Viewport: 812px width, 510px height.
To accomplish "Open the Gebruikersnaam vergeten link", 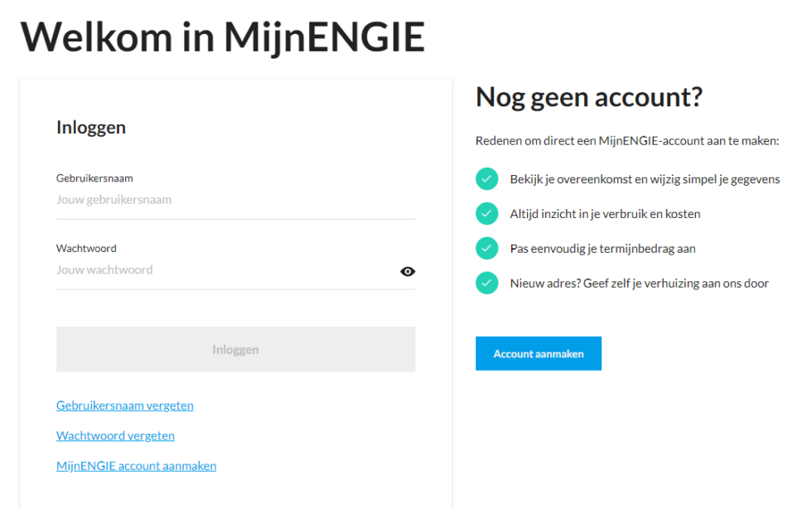I will [x=124, y=405].
